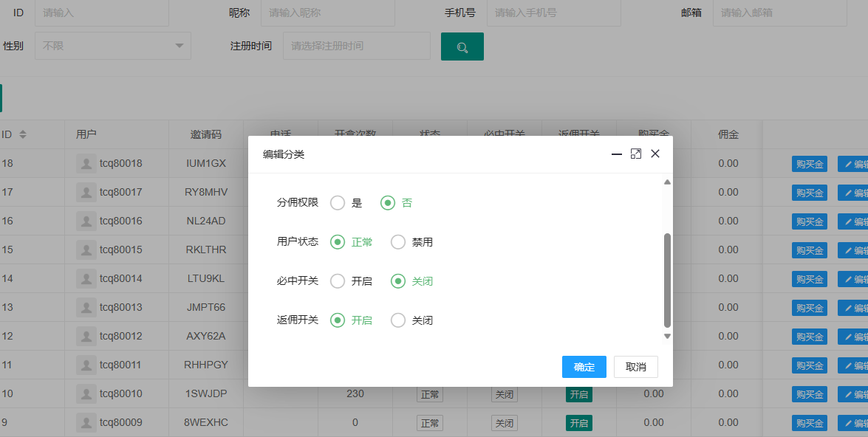Click the green search icon button
This screenshot has height=437, width=868.
click(x=462, y=47)
